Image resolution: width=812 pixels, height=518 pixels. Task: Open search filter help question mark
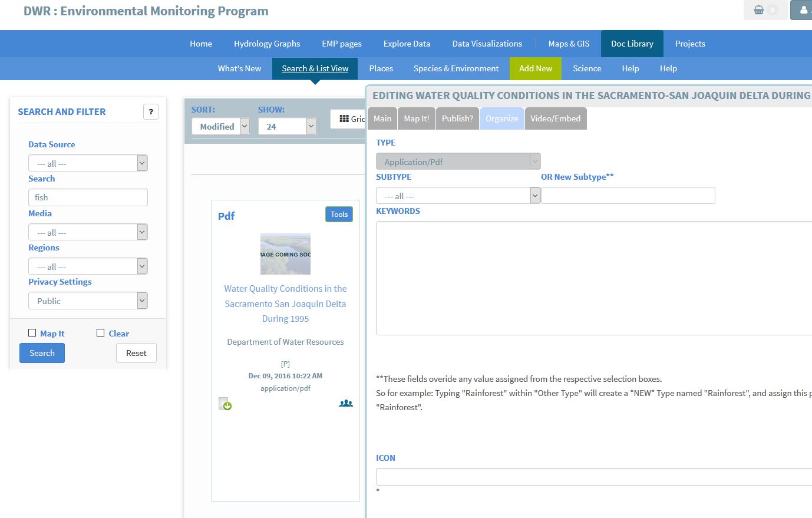pyautogui.click(x=151, y=111)
